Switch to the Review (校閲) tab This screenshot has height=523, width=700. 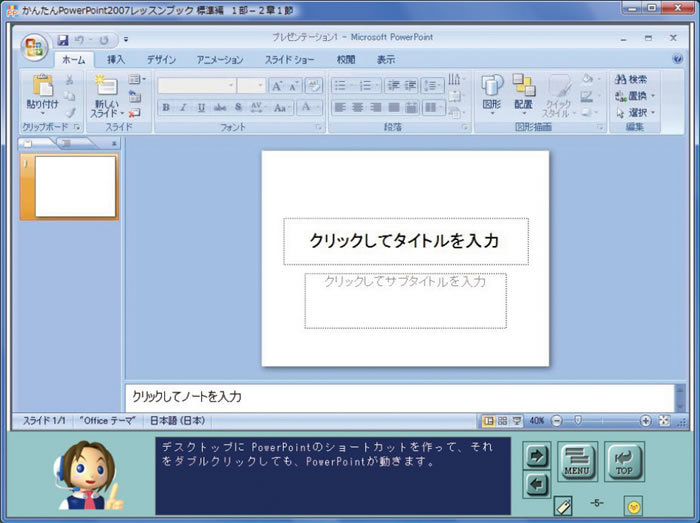pos(346,59)
